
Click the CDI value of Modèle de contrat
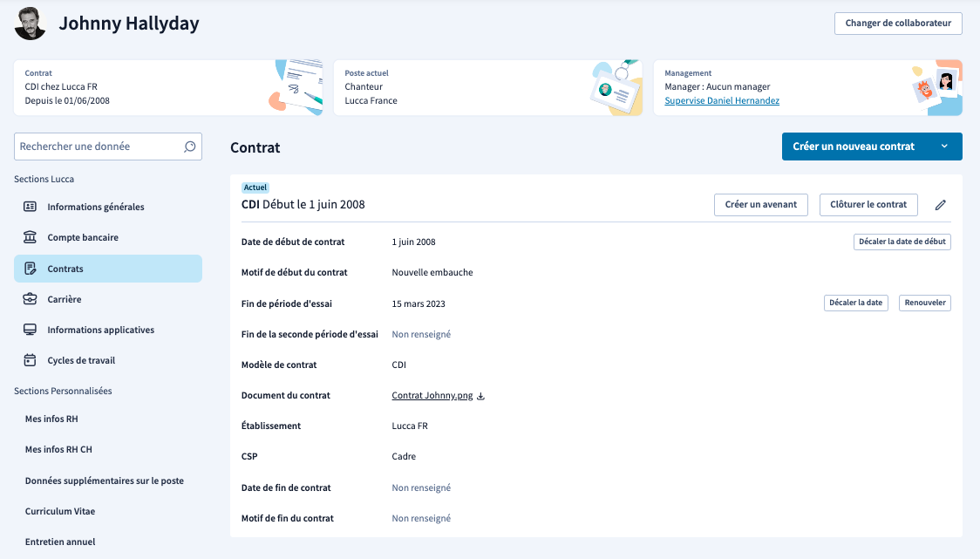tap(398, 365)
